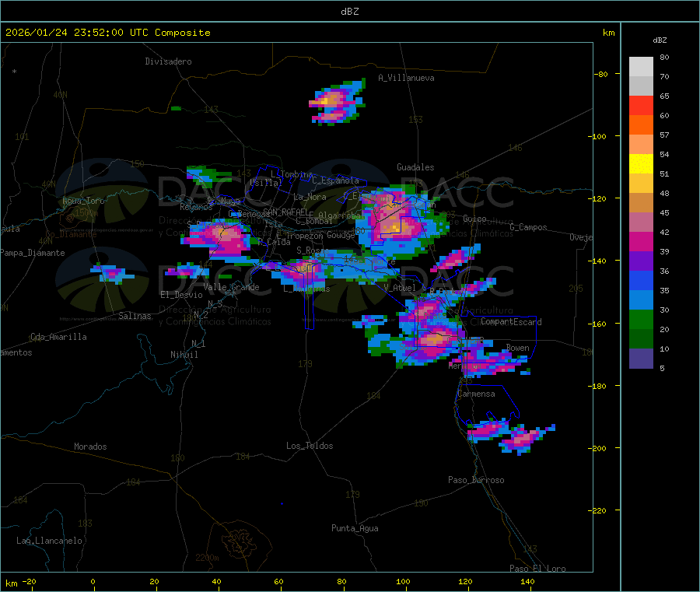Click the dBZ title at top
The height and width of the screenshot is (592, 700).
(x=349, y=12)
